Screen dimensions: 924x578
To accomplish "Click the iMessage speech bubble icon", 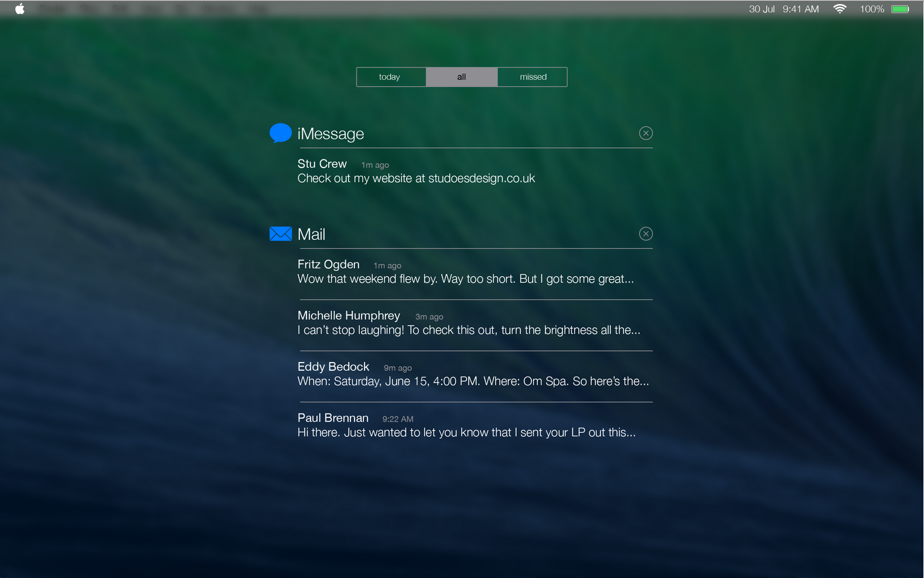I will (281, 133).
